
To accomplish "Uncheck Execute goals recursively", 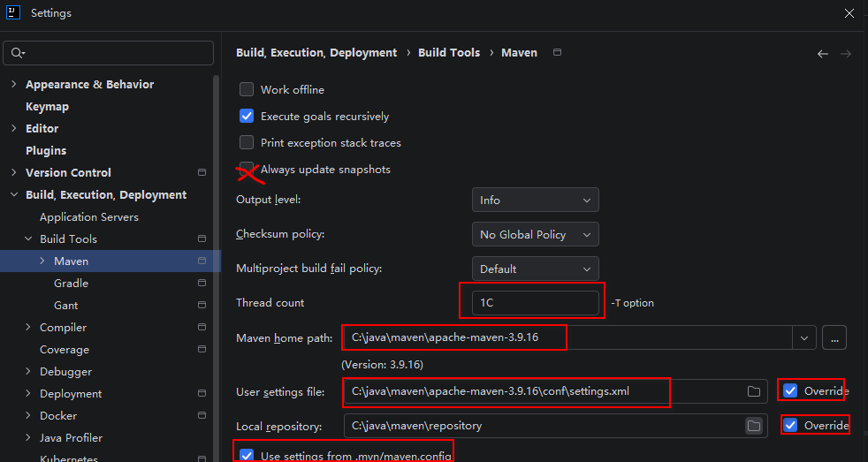I will (247, 117).
